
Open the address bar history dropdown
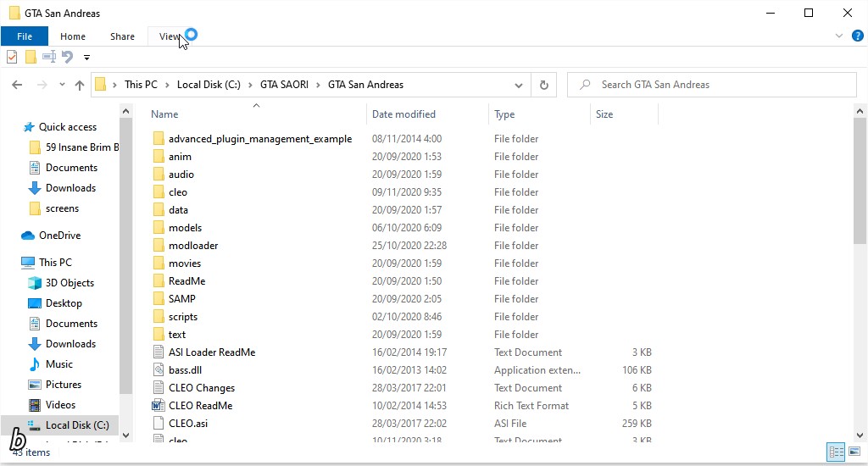tap(518, 86)
